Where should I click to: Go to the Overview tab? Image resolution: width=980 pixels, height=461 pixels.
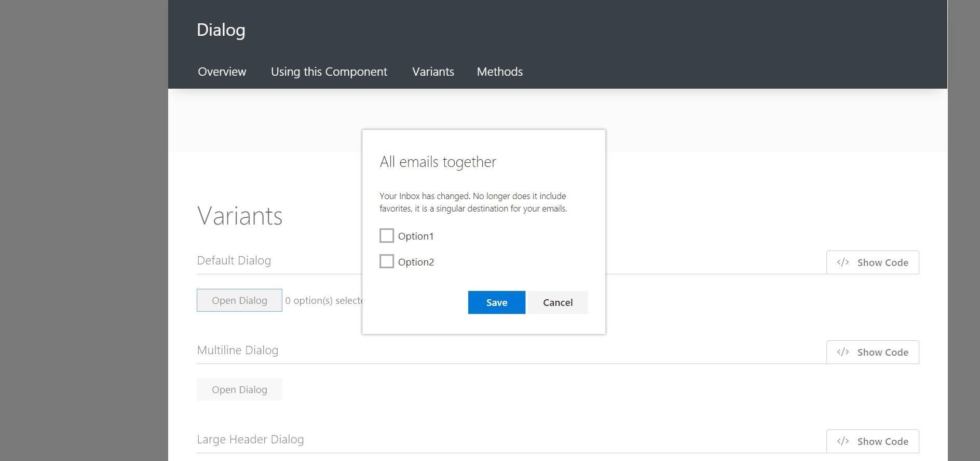tap(222, 72)
